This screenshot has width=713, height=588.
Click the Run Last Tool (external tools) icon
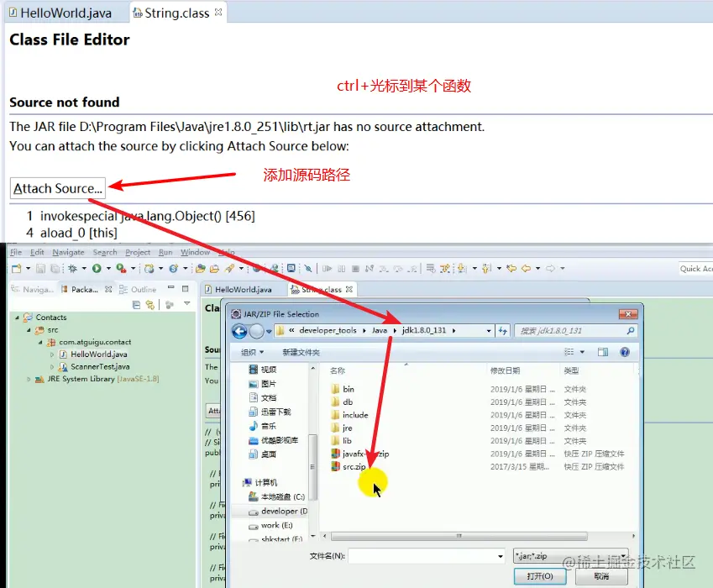(121, 268)
